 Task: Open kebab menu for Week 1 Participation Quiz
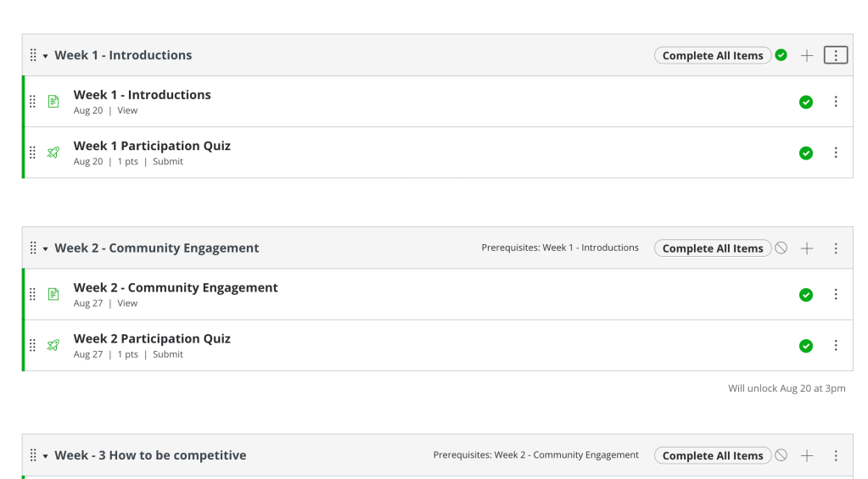[x=836, y=153]
